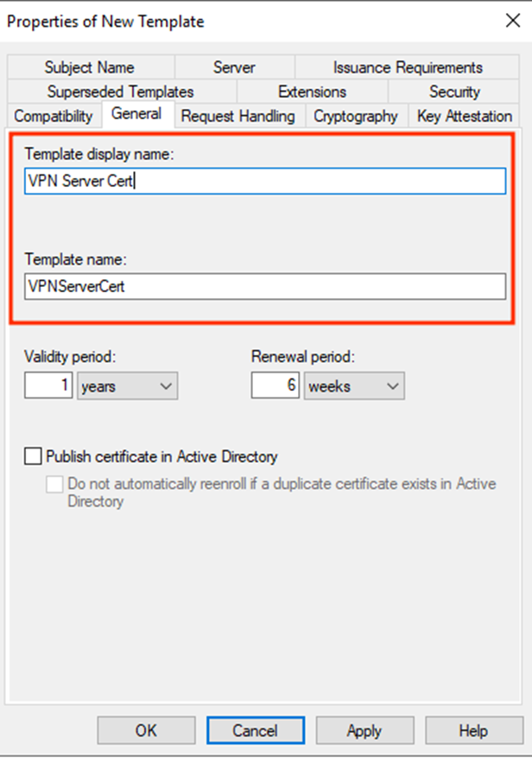Open the Key Attestation tab

point(465,116)
